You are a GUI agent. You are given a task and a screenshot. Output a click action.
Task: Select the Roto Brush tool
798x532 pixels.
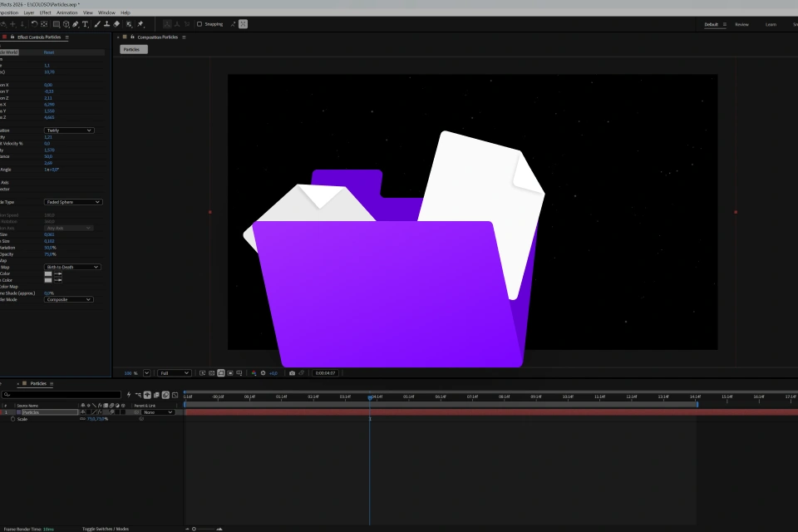[130, 24]
